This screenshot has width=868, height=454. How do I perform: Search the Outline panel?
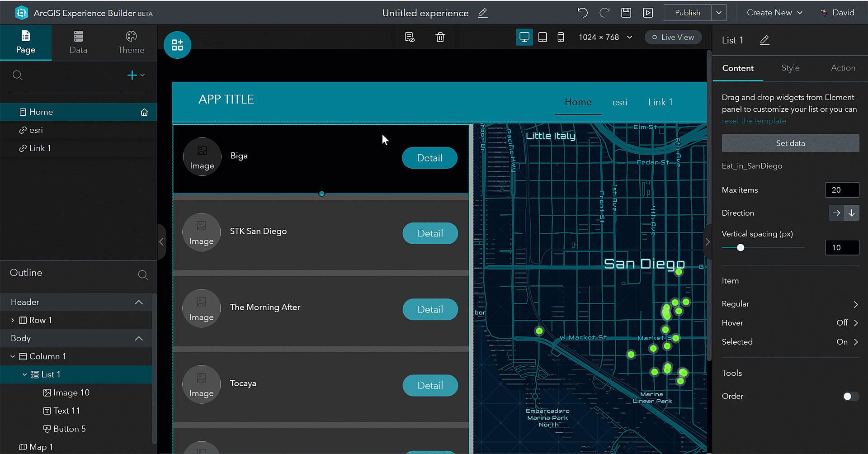[143, 274]
